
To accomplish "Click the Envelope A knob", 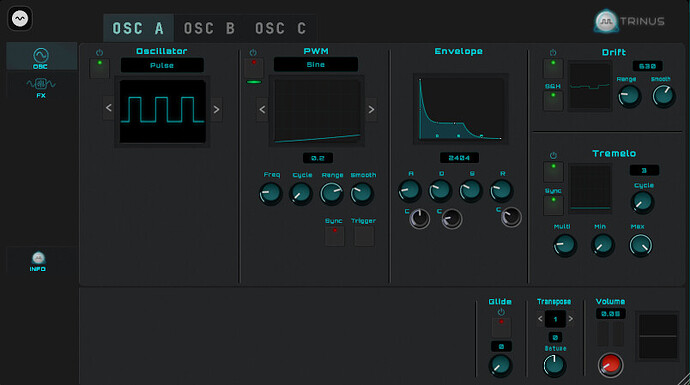I will pos(410,191).
